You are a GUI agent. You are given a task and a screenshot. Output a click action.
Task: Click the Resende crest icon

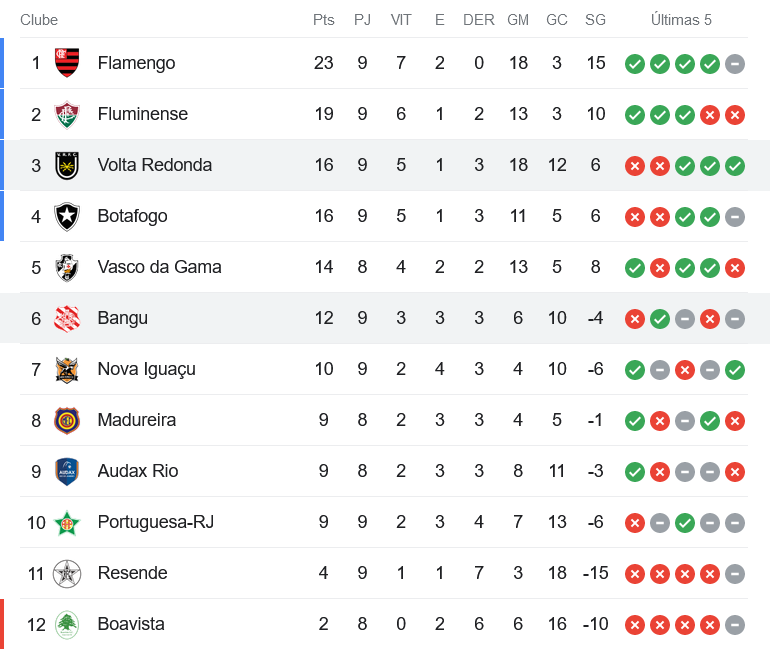67,573
